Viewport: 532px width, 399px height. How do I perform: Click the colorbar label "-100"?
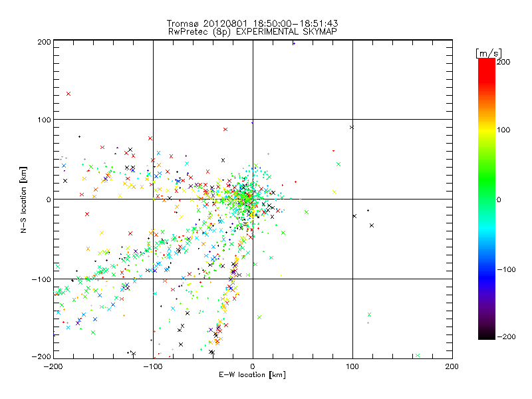click(506, 269)
